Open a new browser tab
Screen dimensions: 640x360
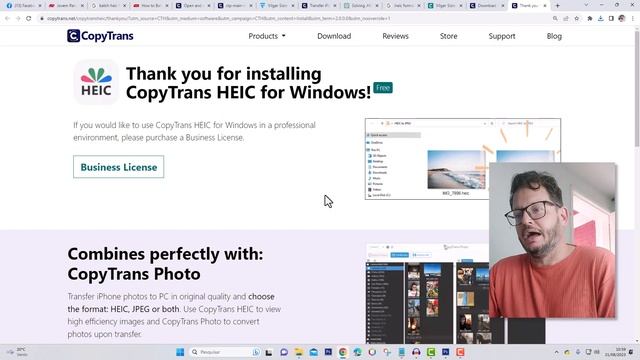click(558, 6)
